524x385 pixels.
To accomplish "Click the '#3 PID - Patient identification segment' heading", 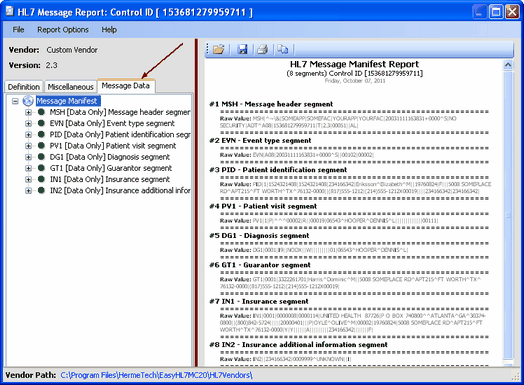I will [278, 170].
